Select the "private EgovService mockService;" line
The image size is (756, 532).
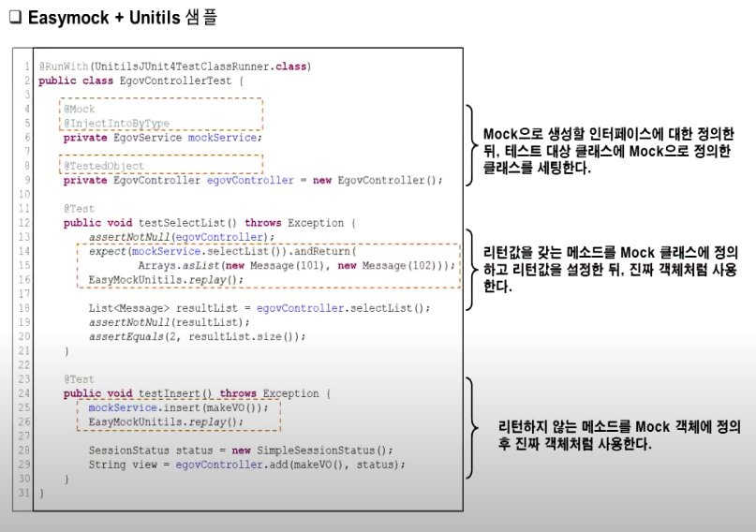click(x=162, y=138)
